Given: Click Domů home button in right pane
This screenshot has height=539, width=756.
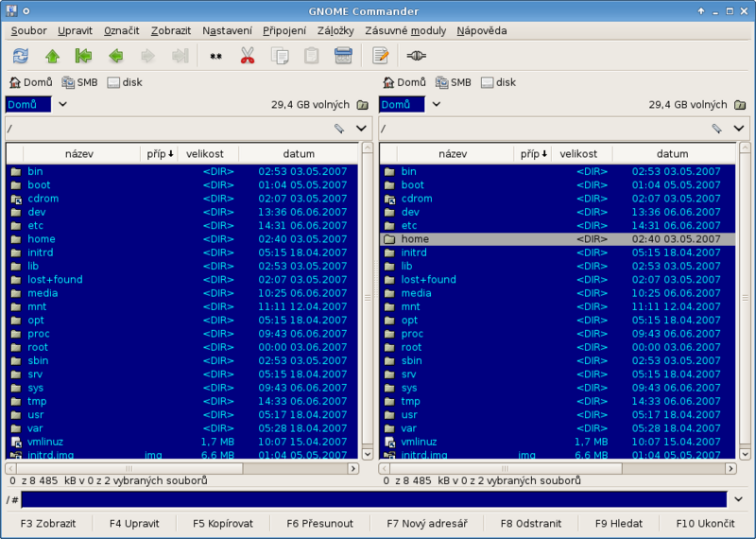Looking at the screenshot, I should click(404, 82).
